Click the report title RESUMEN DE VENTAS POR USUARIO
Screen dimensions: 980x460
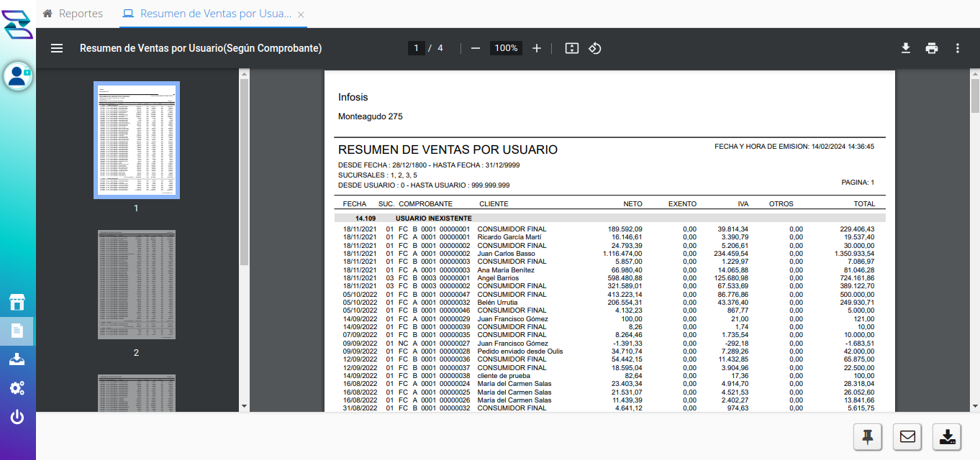point(448,150)
